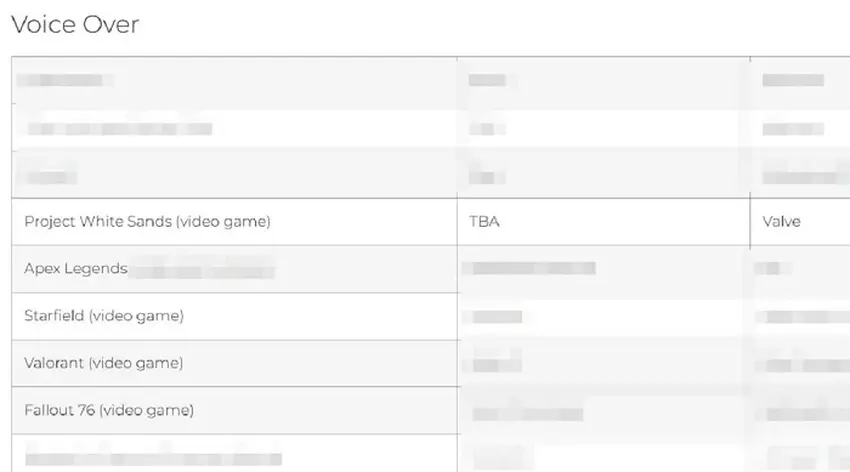Screen dimensions: 850x472
Task: Click blurred first cell in top table row
Action: coord(64,80)
